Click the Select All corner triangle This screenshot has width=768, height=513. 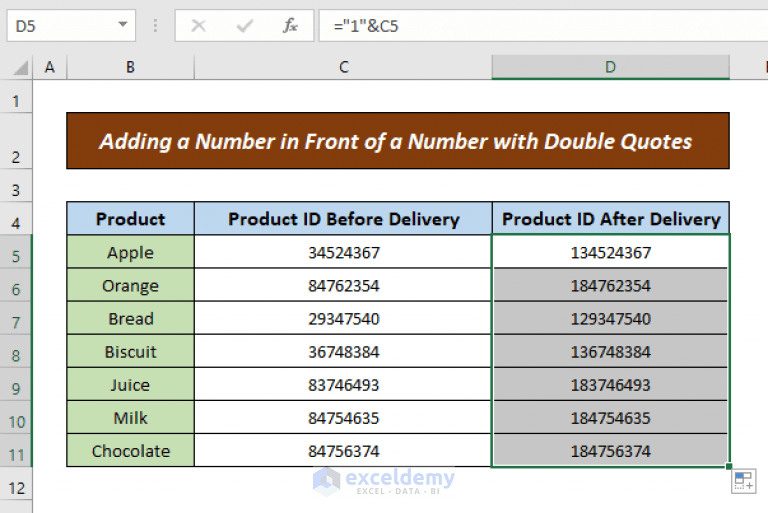point(21,68)
